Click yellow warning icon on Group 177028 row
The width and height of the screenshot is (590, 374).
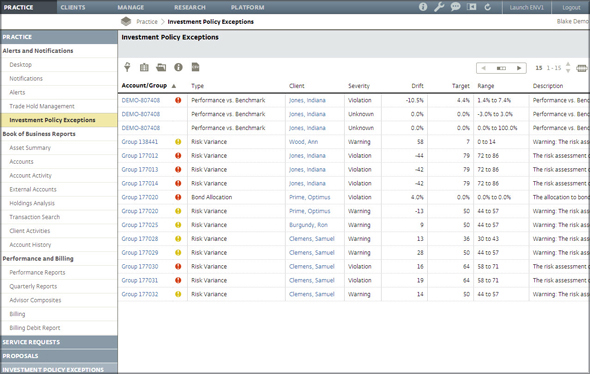point(178,239)
